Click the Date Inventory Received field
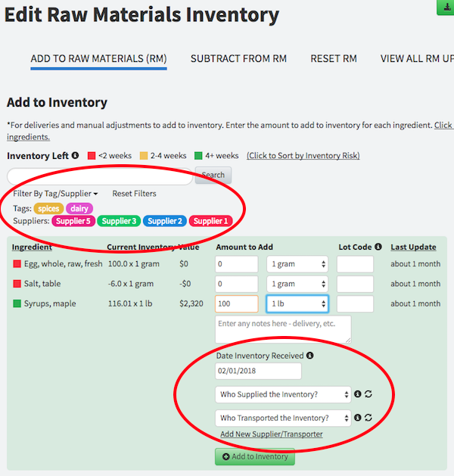The image size is (454, 476). tap(258, 372)
